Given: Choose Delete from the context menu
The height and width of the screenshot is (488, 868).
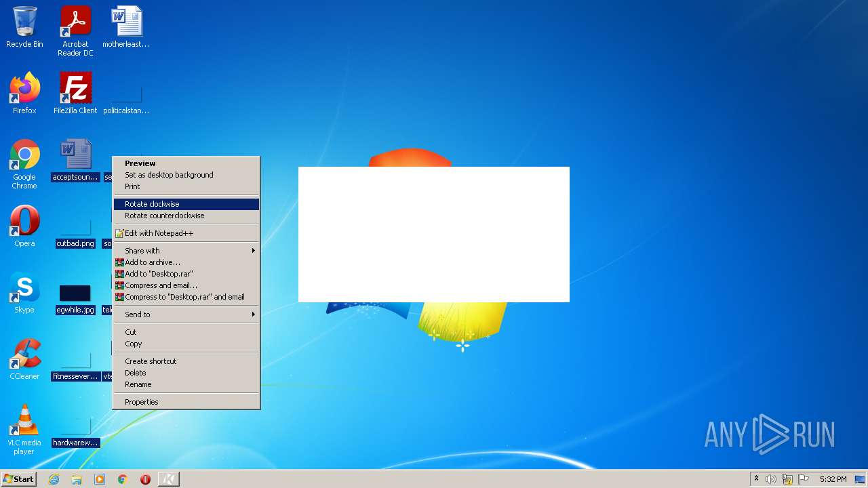Looking at the screenshot, I should (x=186, y=373).
